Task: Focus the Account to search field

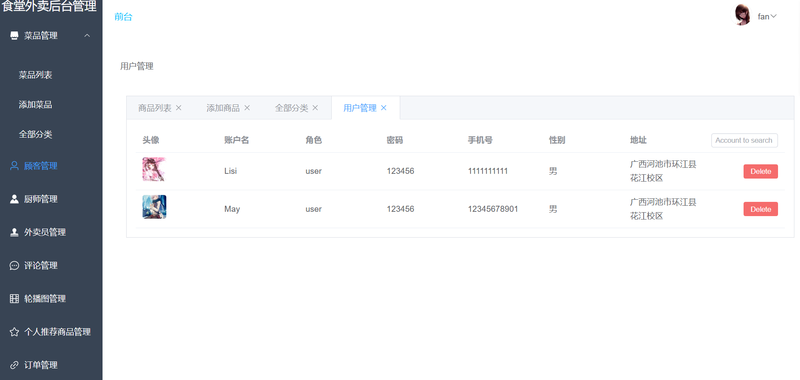Action: (x=744, y=140)
